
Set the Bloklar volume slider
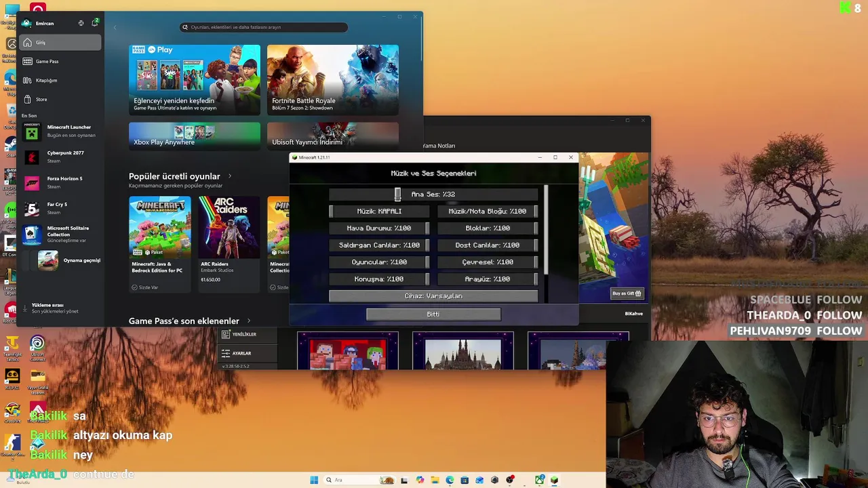click(488, 228)
